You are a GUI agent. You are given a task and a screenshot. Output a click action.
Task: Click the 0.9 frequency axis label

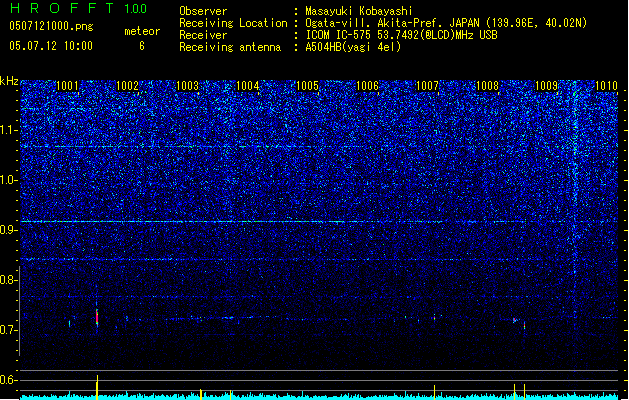(x=9, y=230)
